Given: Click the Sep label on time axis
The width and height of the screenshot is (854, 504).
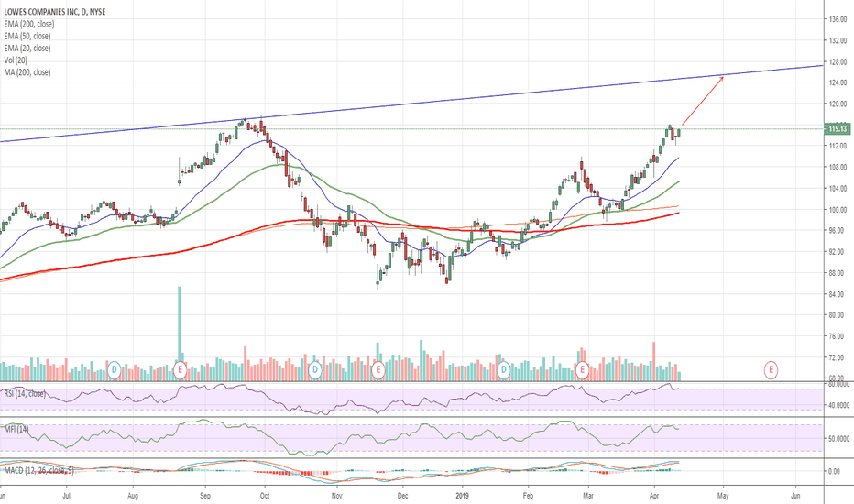Looking at the screenshot, I should [204, 495].
